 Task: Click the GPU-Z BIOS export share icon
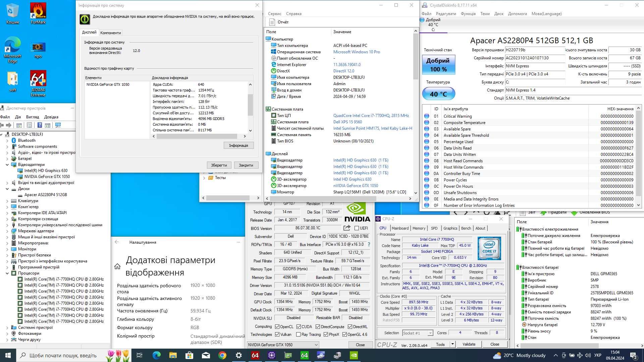pos(347,228)
